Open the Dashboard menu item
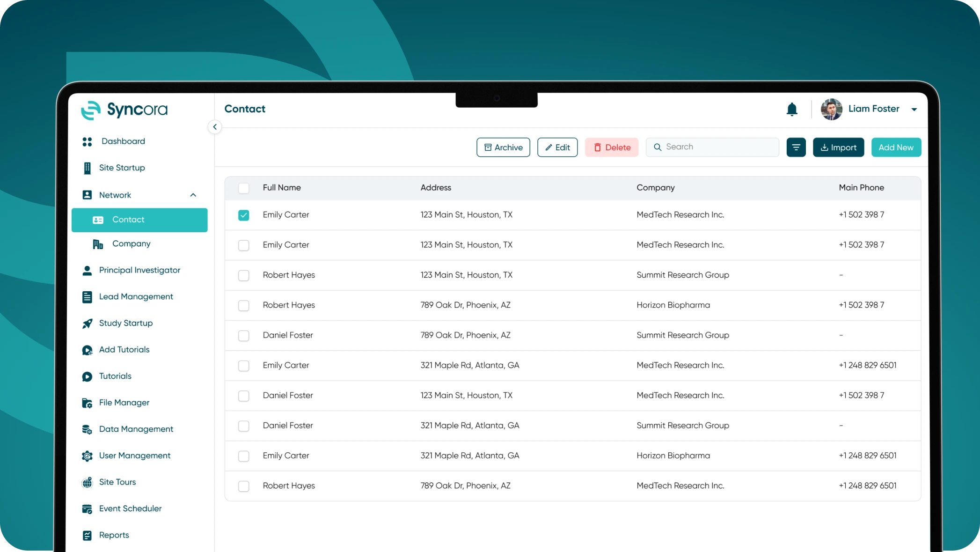This screenshot has height=552, width=980. point(123,141)
